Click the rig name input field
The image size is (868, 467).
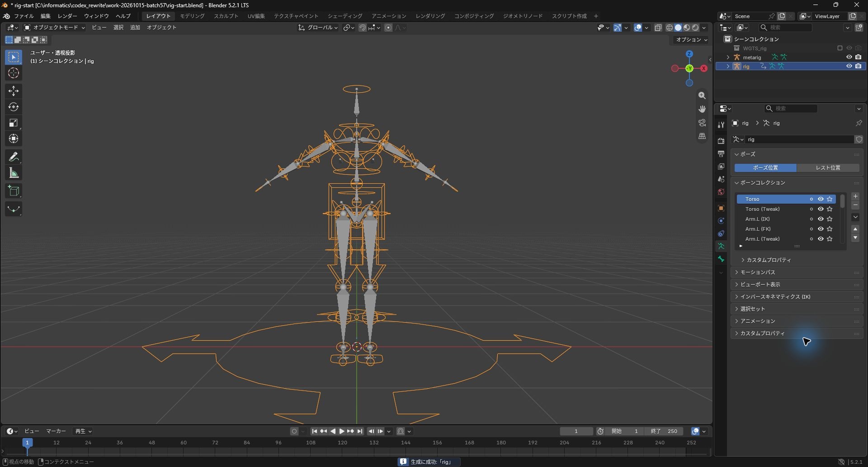pyautogui.click(x=799, y=139)
